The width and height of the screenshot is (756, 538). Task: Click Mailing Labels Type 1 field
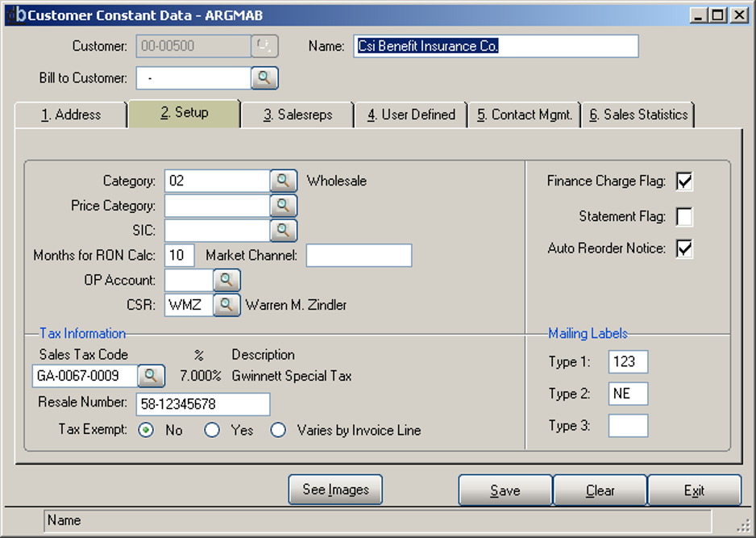click(x=628, y=362)
